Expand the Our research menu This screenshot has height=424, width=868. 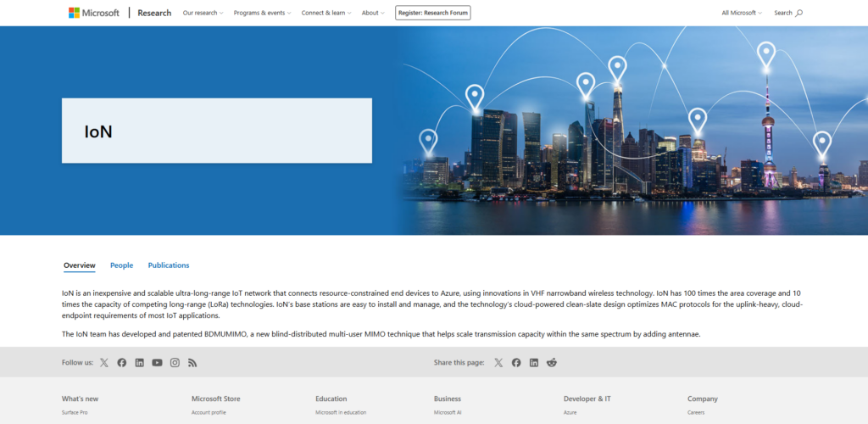[203, 13]
